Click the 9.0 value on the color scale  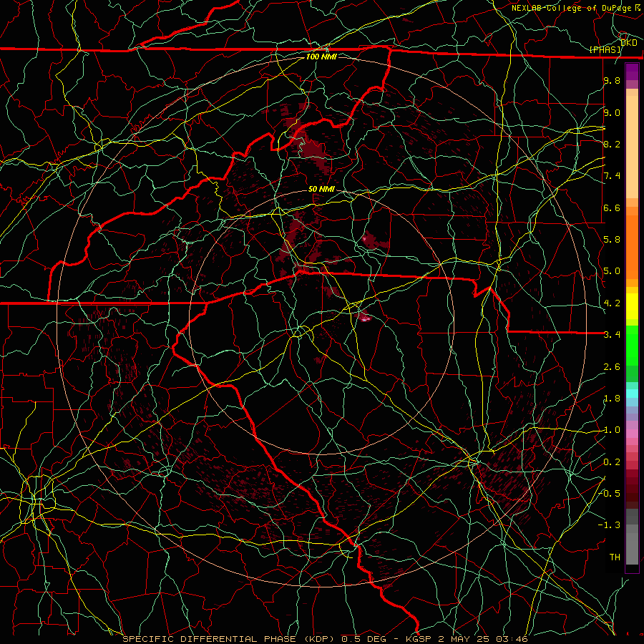tap(612, 112)
